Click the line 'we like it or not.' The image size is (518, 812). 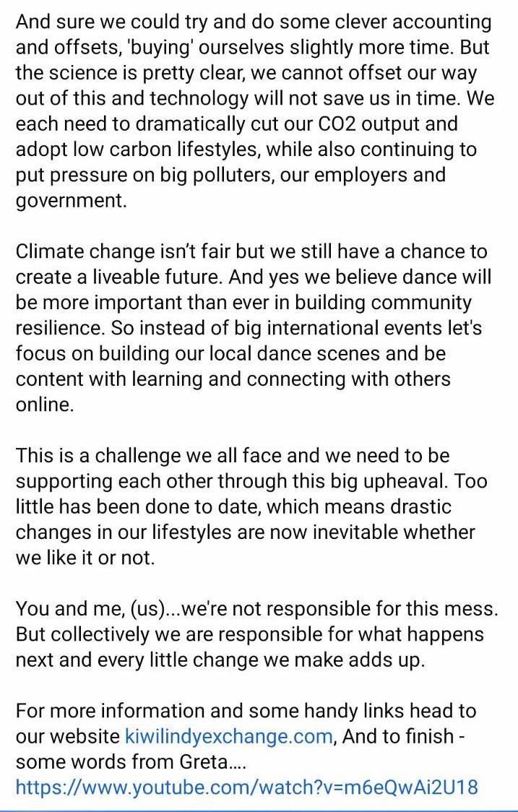click(85, 557)
